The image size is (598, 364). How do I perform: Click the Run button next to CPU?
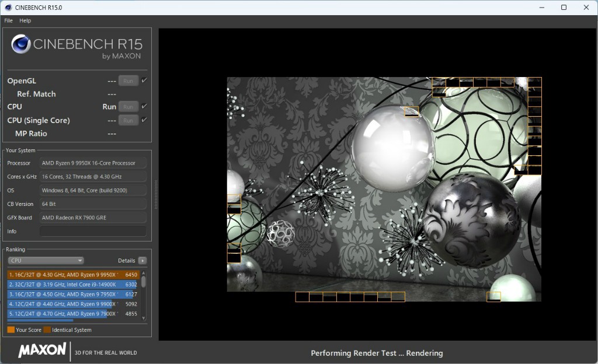[x=128, y=107]
